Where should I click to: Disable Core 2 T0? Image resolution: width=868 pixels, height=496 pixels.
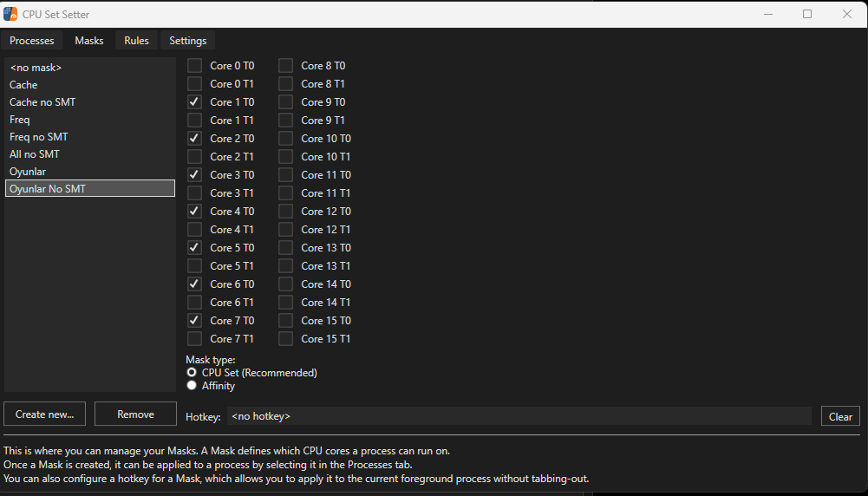pos(194,139)
